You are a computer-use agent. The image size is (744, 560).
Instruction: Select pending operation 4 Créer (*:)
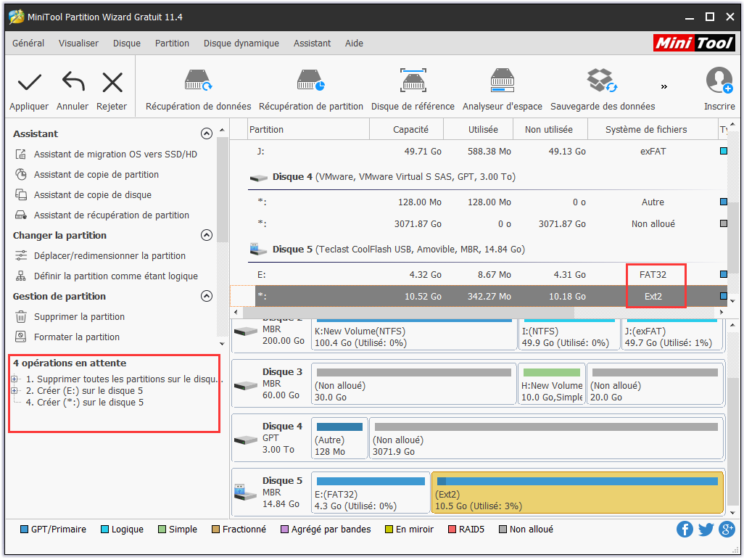tap(84, 403)
